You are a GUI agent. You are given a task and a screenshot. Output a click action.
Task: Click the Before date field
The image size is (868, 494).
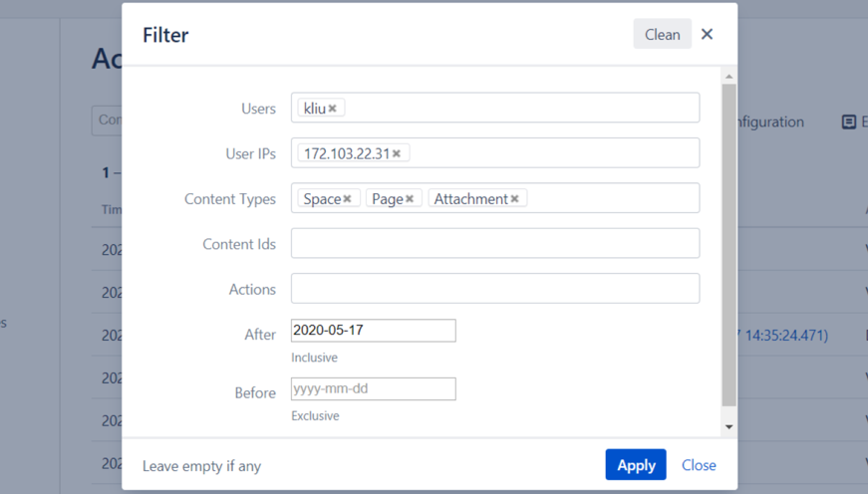pos(373,388)
